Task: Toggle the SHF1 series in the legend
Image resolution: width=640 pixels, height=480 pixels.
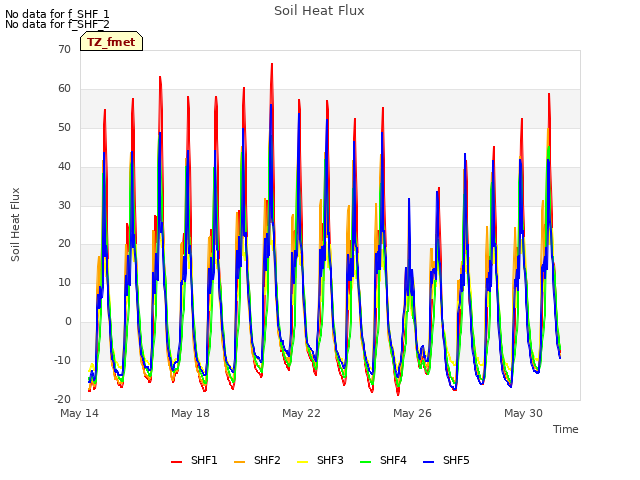Action: pos(194,460)
